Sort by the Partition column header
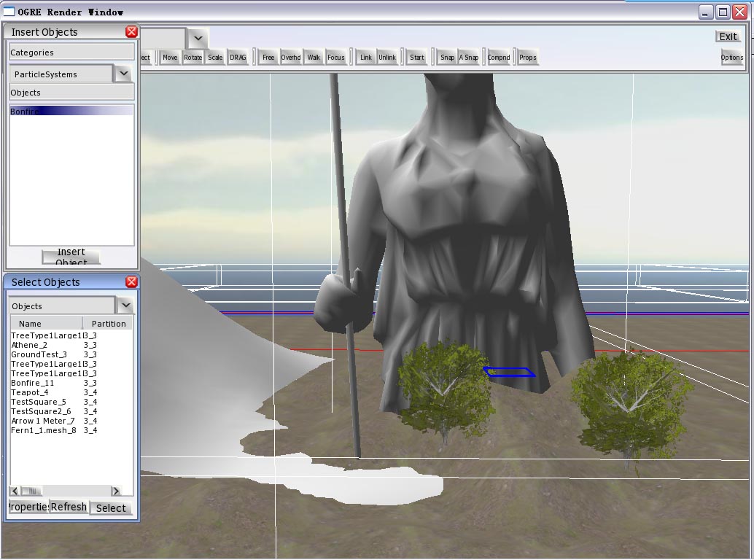 pyautogui.click(x=108, y=324)
